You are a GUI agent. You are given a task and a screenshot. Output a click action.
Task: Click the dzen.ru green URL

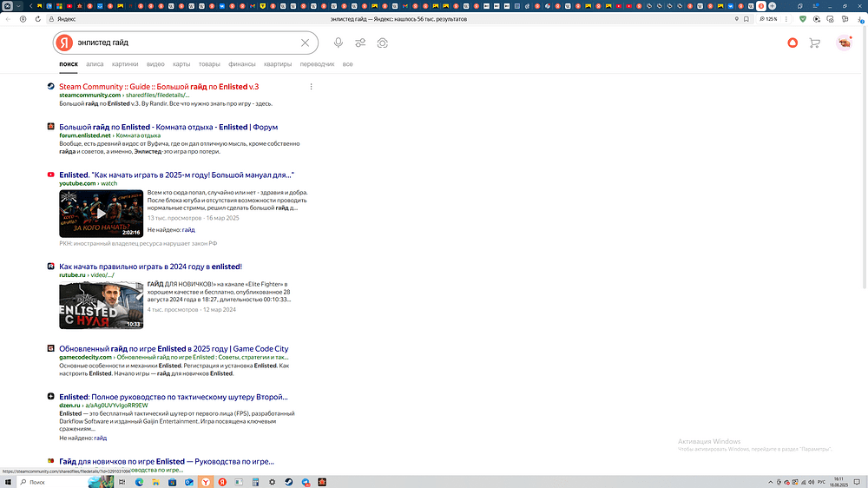click(x=69, y=406)
